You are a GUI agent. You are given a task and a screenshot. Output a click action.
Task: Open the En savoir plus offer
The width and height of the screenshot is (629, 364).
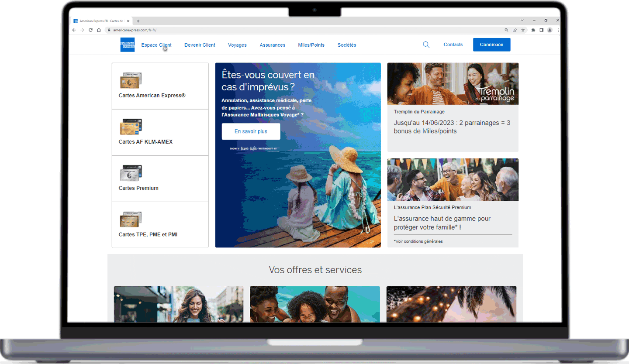251,131
